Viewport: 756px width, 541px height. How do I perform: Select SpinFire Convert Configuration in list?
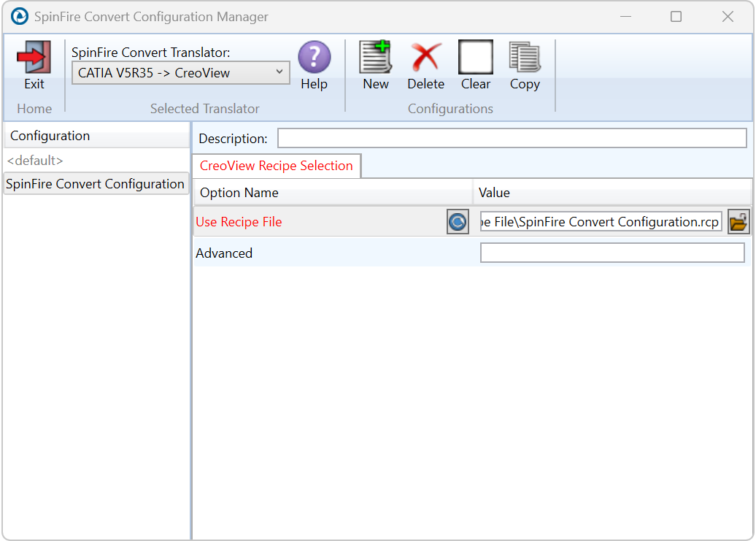(96, 184)
